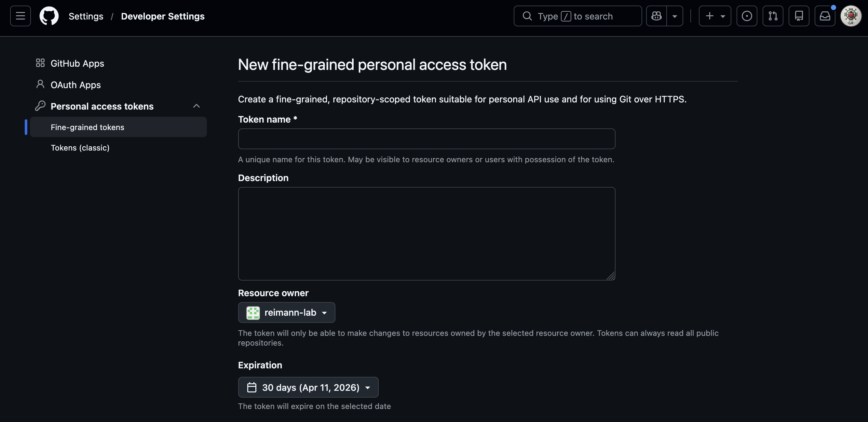Viewport: 868px width, 422px height.
Task: Open the discussions comment icon
Action: (x=799, y=16)
